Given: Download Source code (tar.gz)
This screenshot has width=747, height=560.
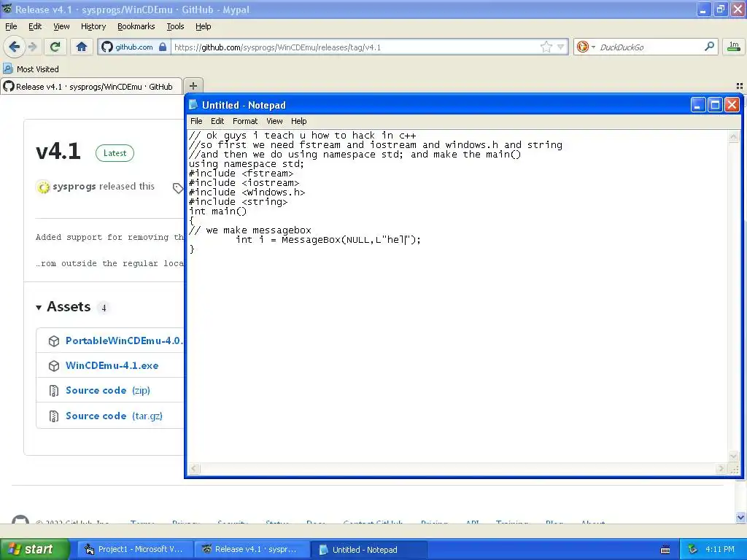Looking at the screenshot, I should [x=114, y=416].
